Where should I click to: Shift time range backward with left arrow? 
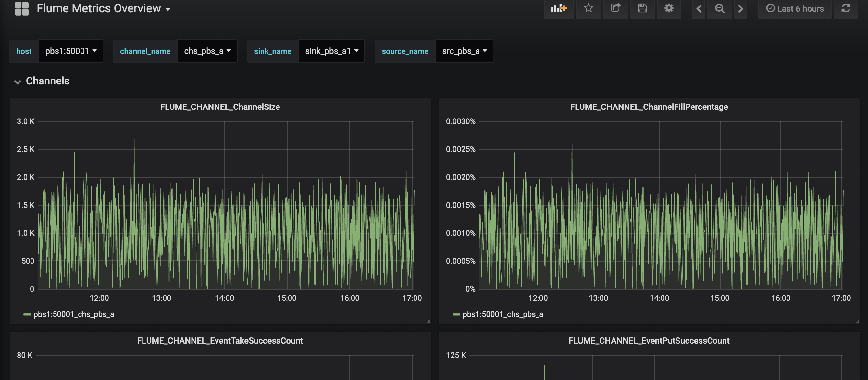tap(699, 8)
